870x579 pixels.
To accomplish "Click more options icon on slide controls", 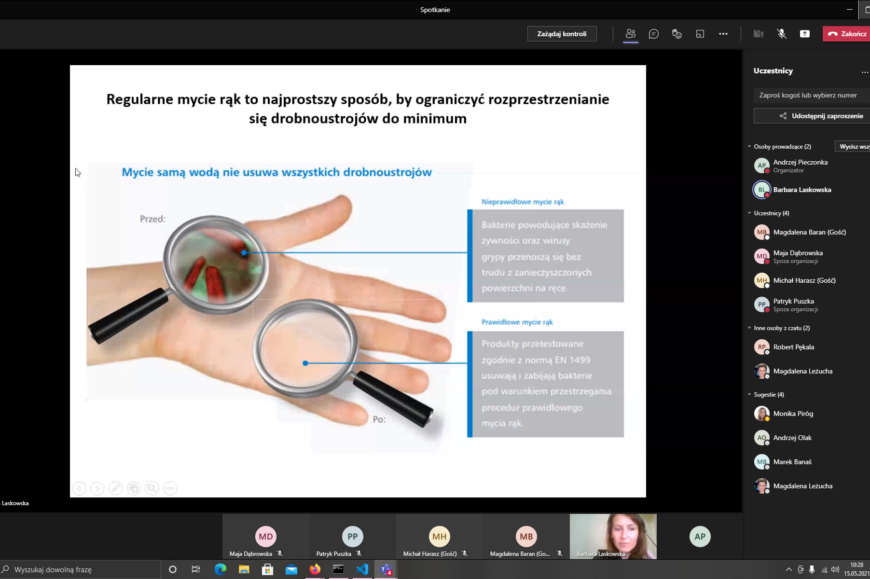I will tap(170, 488).
